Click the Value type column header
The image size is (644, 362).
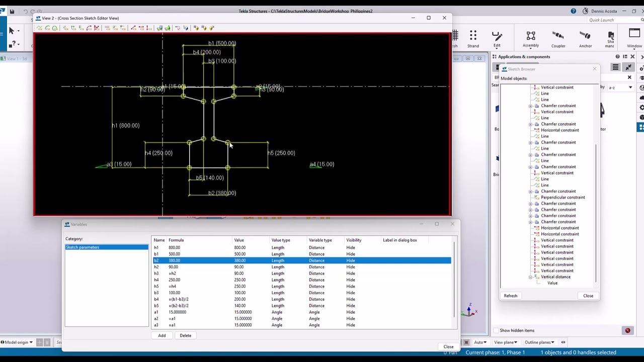point(281,240)
